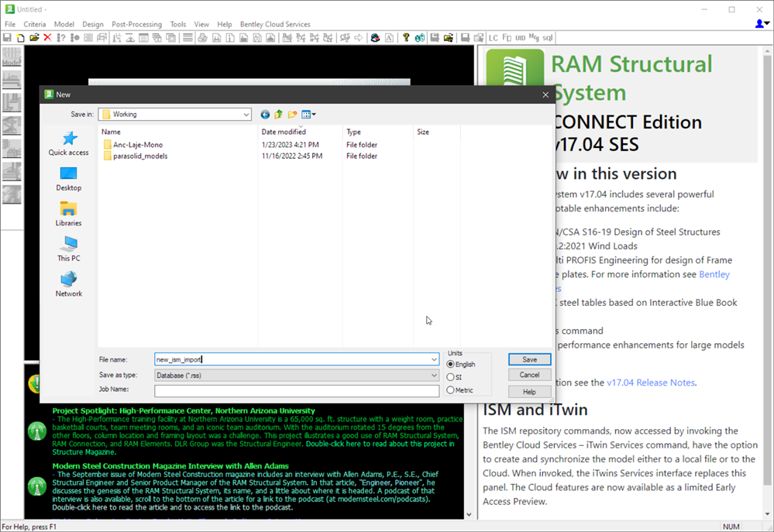
Task: Open the Help menu
Action: point(225,24)
